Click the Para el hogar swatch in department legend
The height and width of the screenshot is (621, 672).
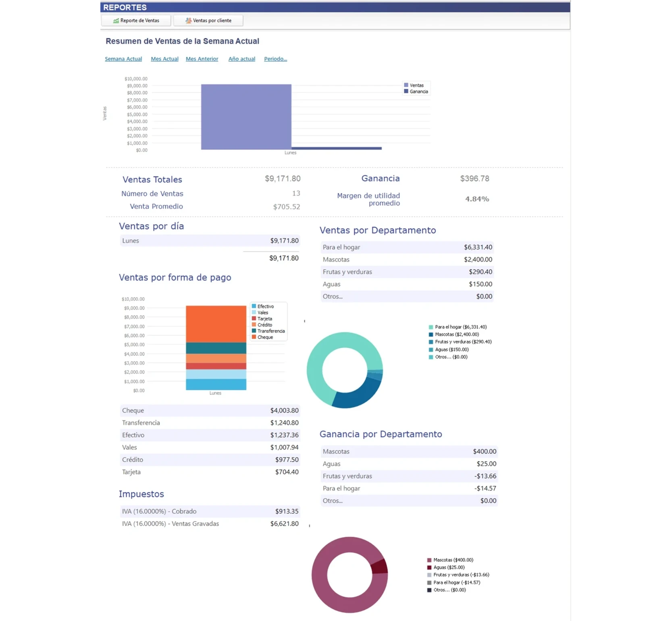click(431, 327)
